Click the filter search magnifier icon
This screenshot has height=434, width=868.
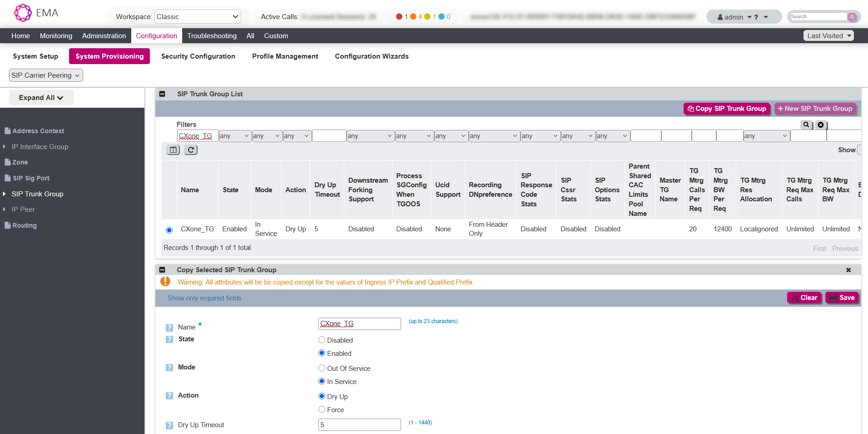tap(806, 125)
